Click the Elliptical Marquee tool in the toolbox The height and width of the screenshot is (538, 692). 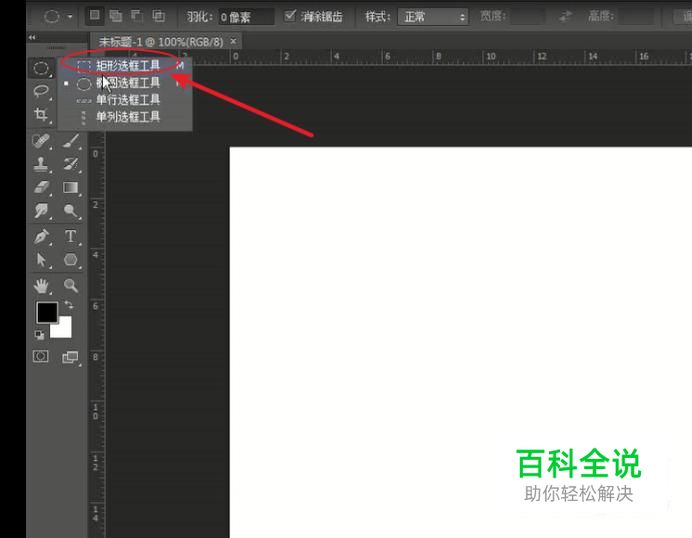(x=41, y=68)
